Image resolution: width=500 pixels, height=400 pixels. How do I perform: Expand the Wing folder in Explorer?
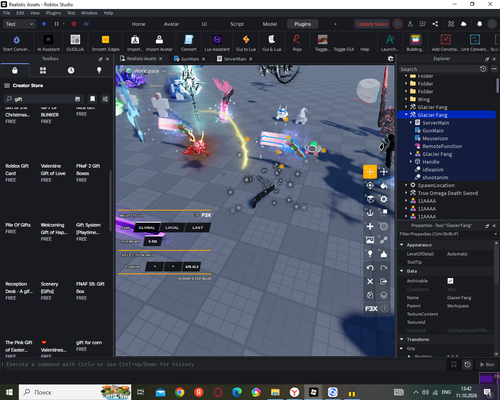point(406,99)
